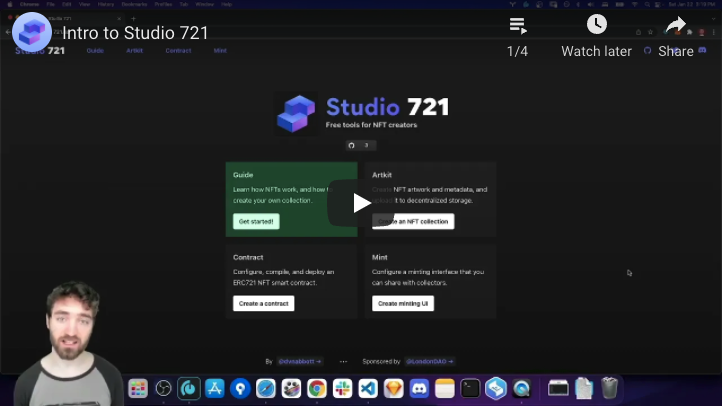Open the Guide link in the site navigation
722x406 pixels.
(x=95, y=51)
